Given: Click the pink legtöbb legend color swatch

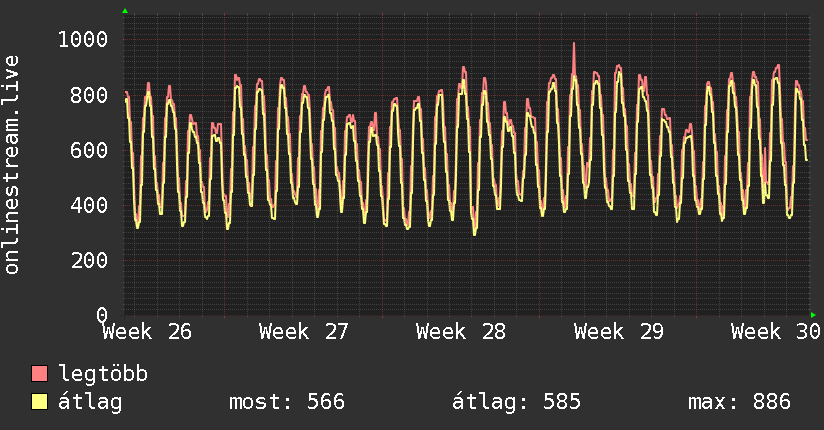Looking at the screenshot, I should click(39, 374).
